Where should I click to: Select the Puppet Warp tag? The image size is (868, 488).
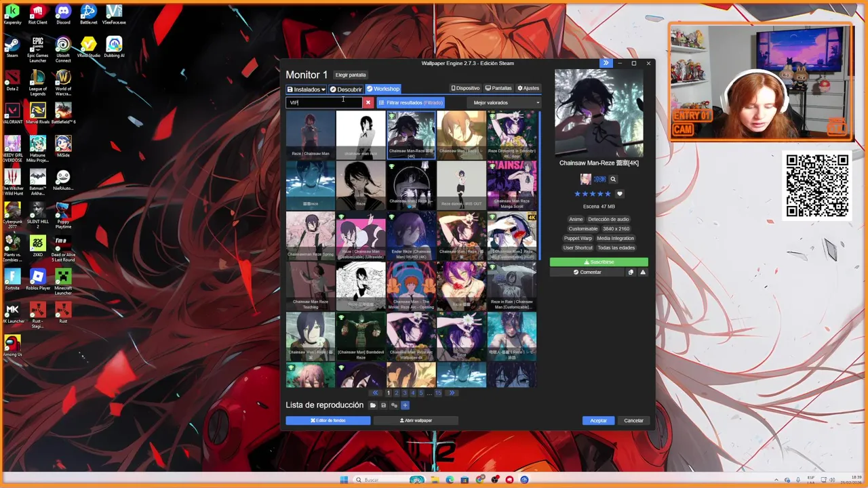578,239
